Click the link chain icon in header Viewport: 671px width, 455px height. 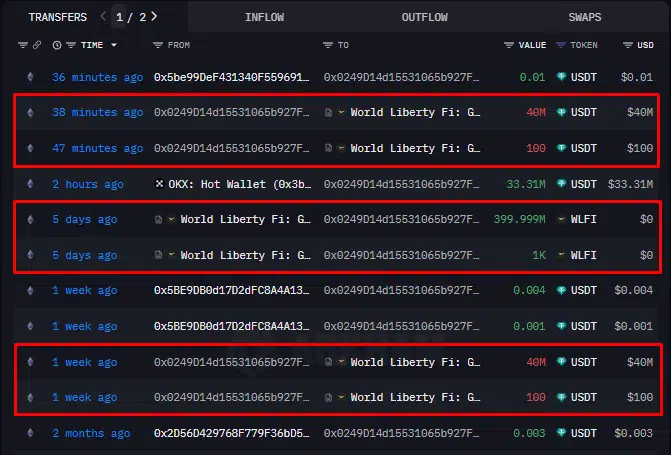(37, 46)
